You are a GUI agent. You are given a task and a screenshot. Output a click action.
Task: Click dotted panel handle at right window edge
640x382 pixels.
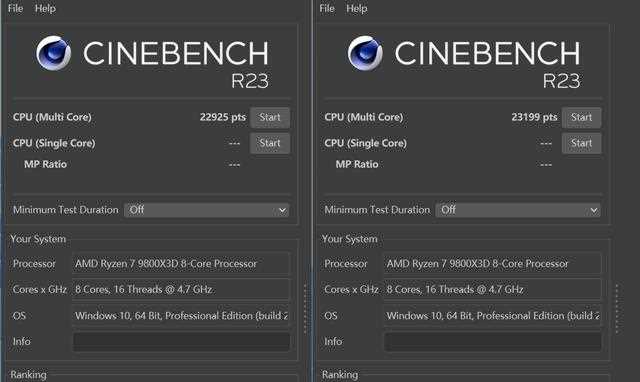(617, 309)
